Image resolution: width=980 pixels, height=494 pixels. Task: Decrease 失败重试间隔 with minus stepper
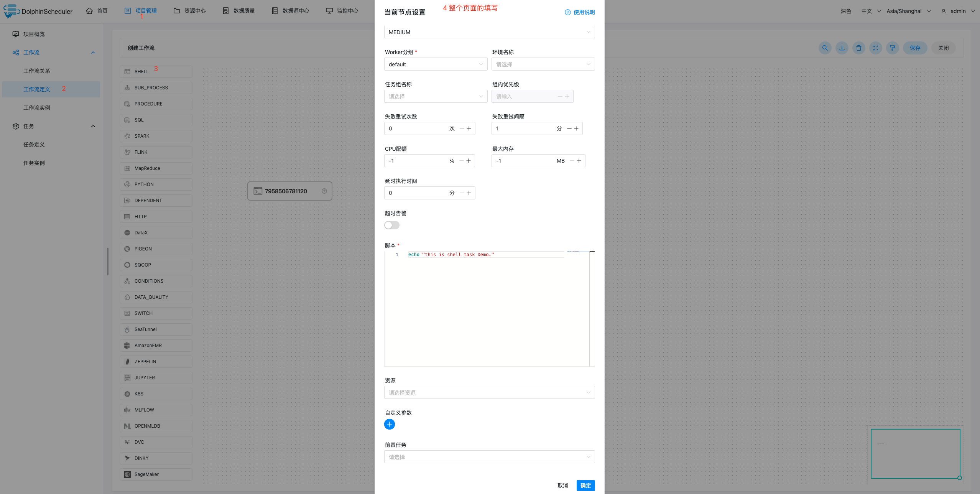569,128
